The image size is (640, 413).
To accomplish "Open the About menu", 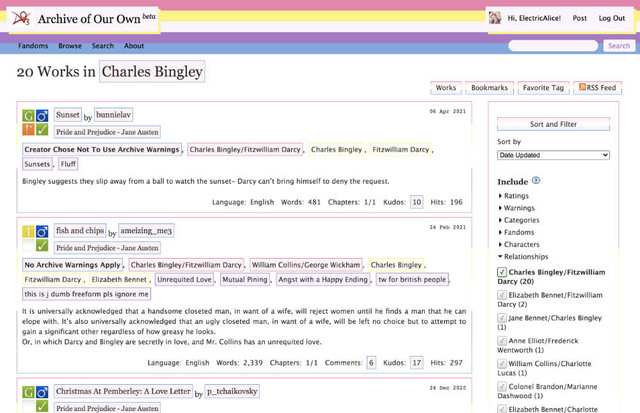I will click(134, 46).
